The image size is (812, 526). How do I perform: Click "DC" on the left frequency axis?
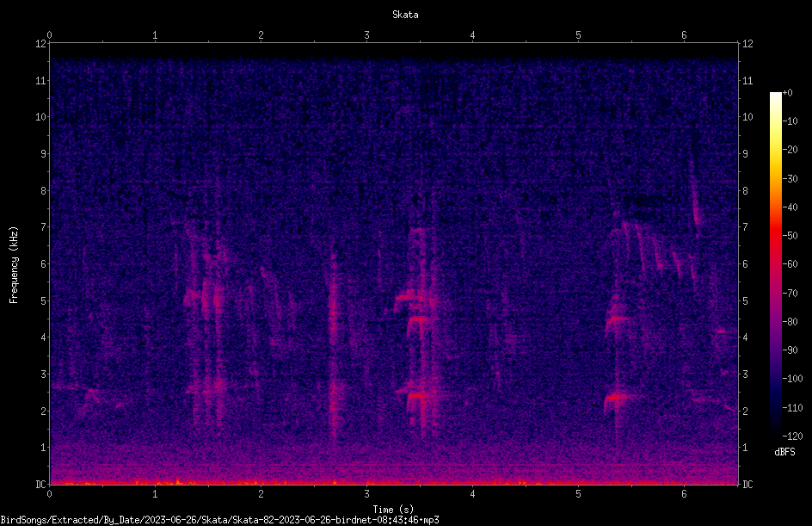pyautogui.click(x=40, y=485)
